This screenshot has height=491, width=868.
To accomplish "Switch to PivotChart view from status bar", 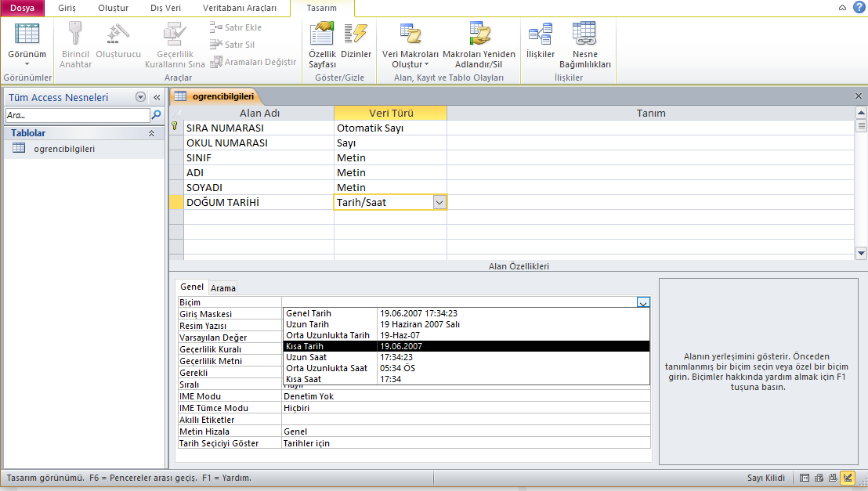I will (833, 478).
